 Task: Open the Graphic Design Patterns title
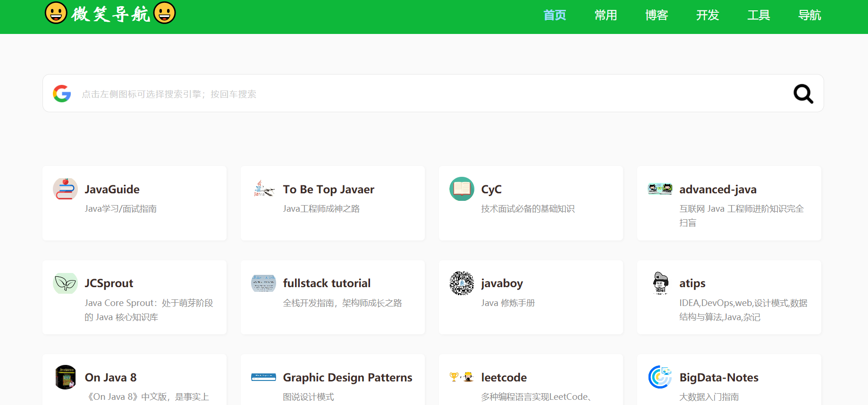pos(347,377)
